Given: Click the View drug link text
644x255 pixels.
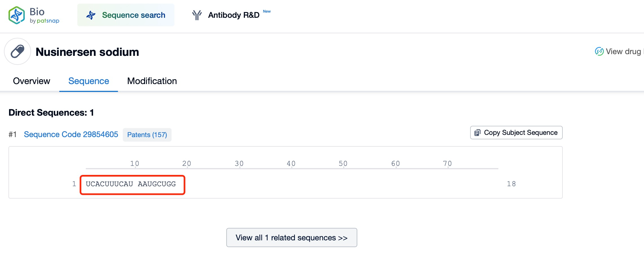Looking at the screenshot, I should point(623,51).
